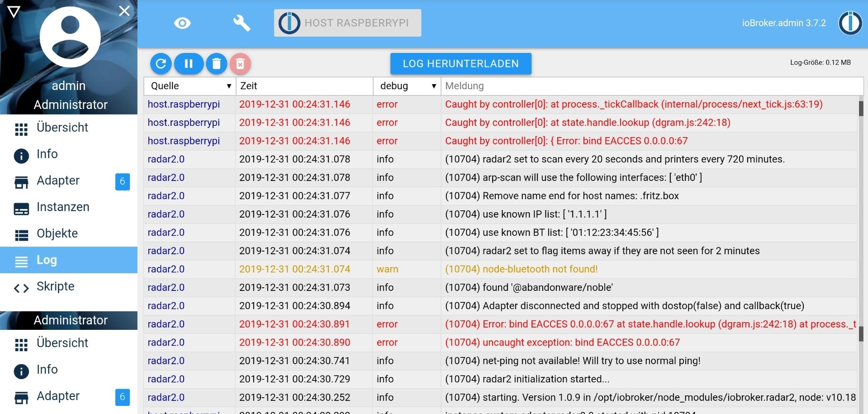This screenshot has width=868, height=414.
Task: Click the 'uncaught exception: bind EACCES' message
Action: coord(562,343)
